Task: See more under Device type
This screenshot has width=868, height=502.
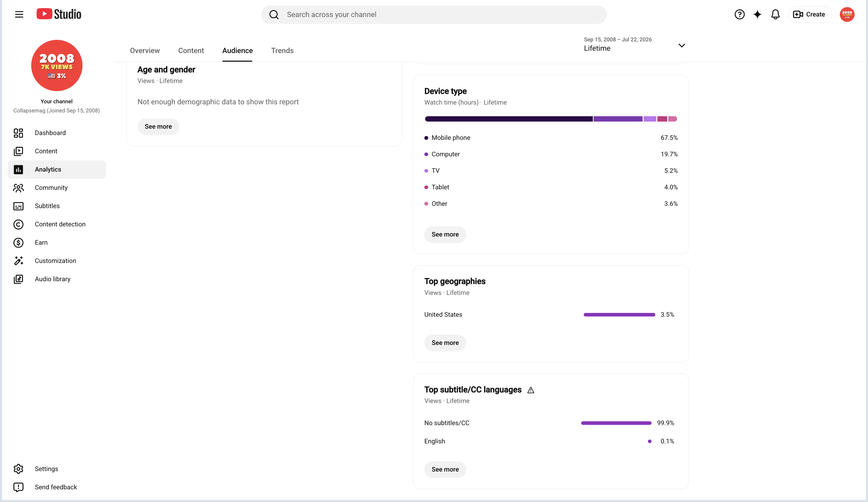Action: pyautogui.click(x=445, y=235)
